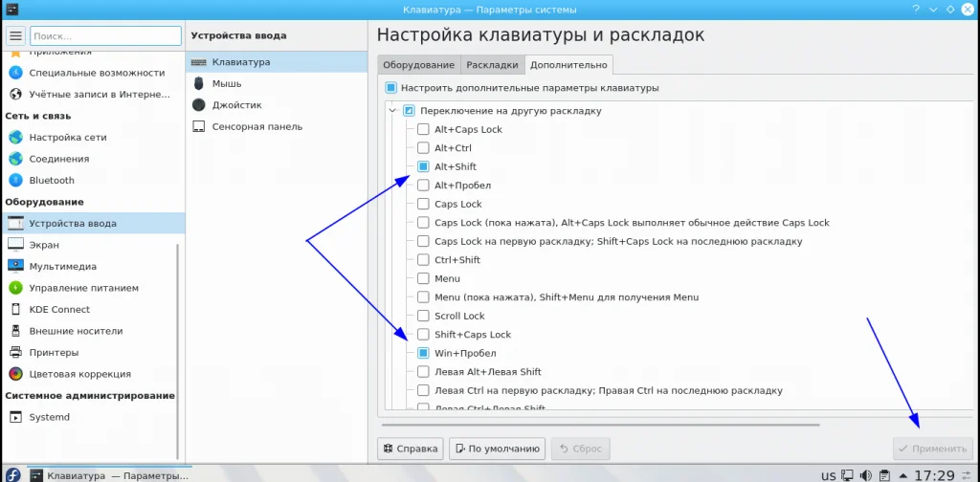Disable Настроить дополнительные параметры клавиатуры checkbox
The width and height of the screenshot is (980, 482).
tap(391, 88)
